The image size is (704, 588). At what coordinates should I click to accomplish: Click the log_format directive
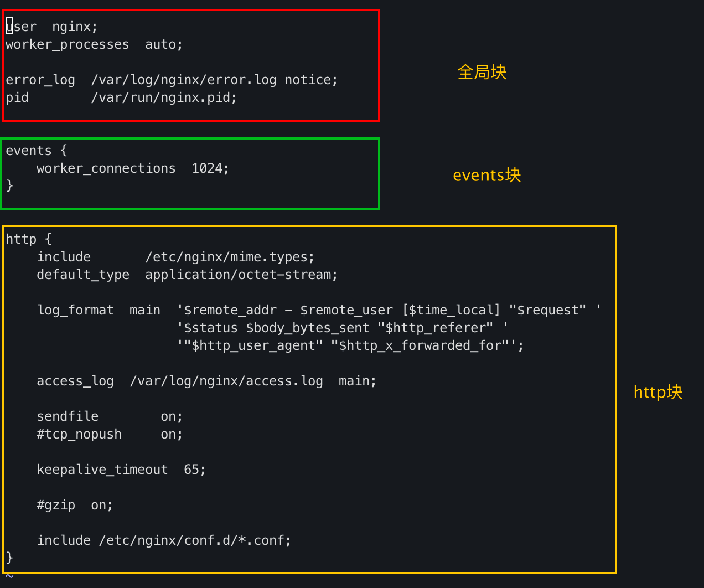click(x=75, y=310)
